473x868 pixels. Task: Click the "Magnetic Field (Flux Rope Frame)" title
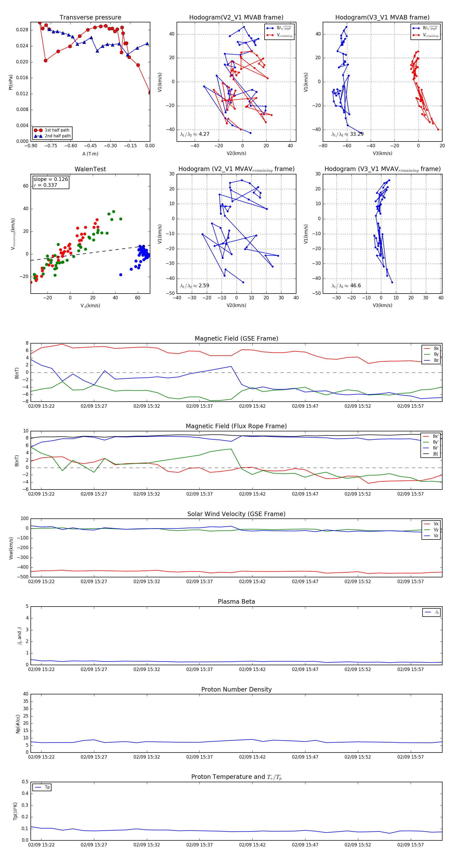236,426
